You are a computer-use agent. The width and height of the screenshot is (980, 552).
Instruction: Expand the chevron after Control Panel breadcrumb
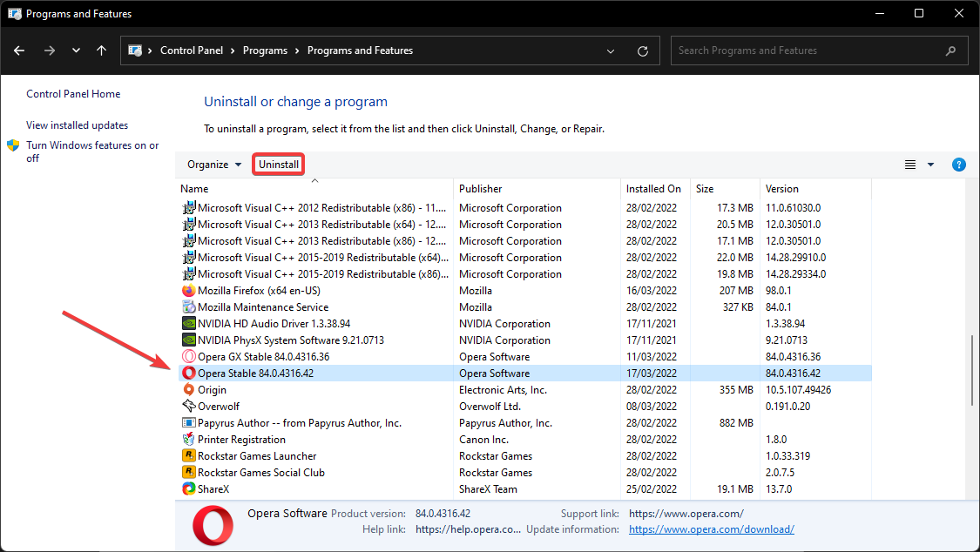233,51
